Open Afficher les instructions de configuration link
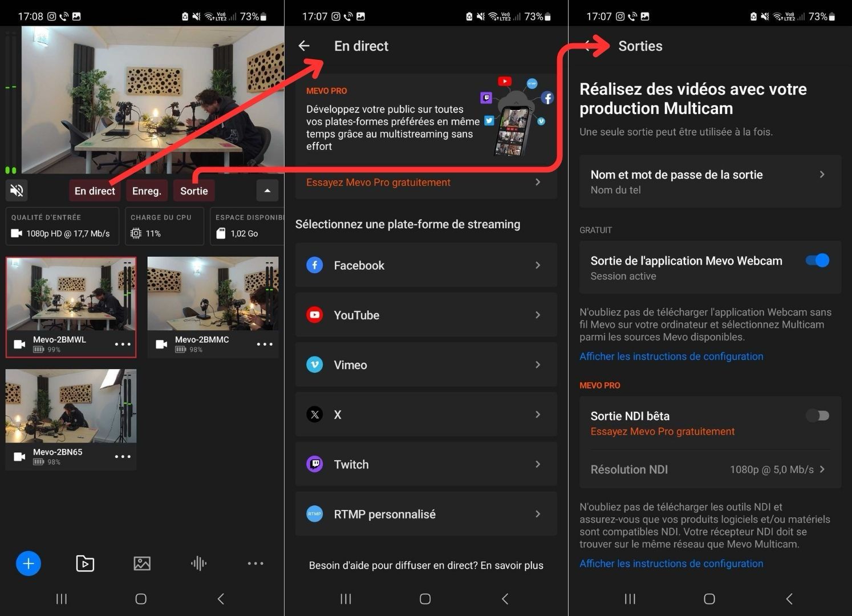The height and width of the screenshot is (616, 852). coord(671,356)
